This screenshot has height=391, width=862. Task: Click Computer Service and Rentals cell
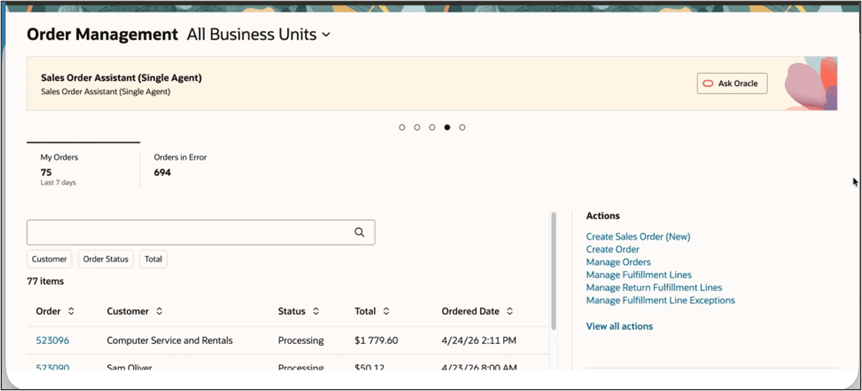tap(169, 340)
